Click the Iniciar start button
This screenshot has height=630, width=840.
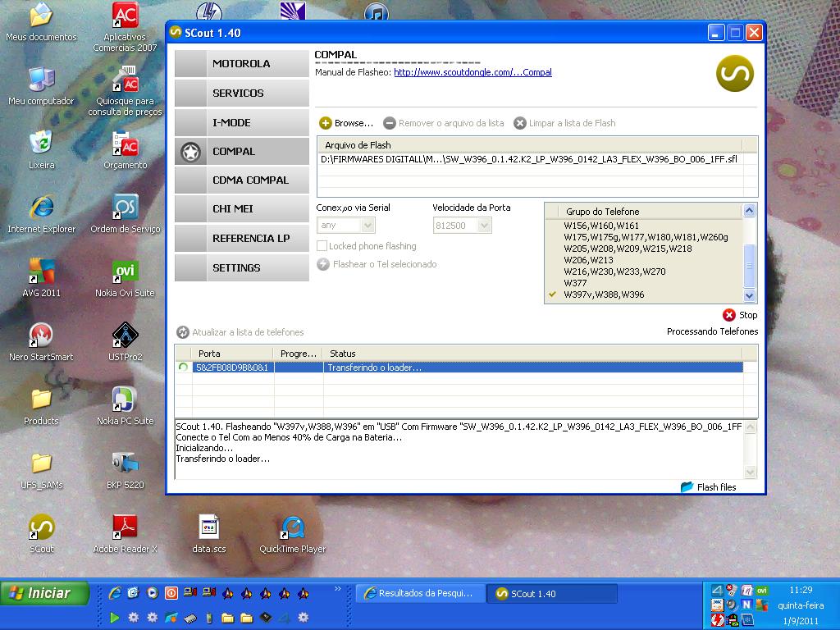tap(45, 593)
